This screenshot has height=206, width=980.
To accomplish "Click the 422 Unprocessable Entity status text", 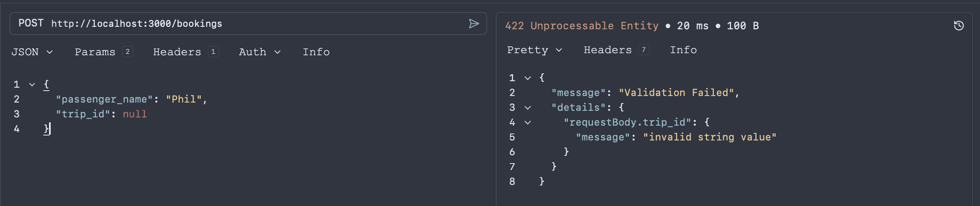I will (582, 26).
